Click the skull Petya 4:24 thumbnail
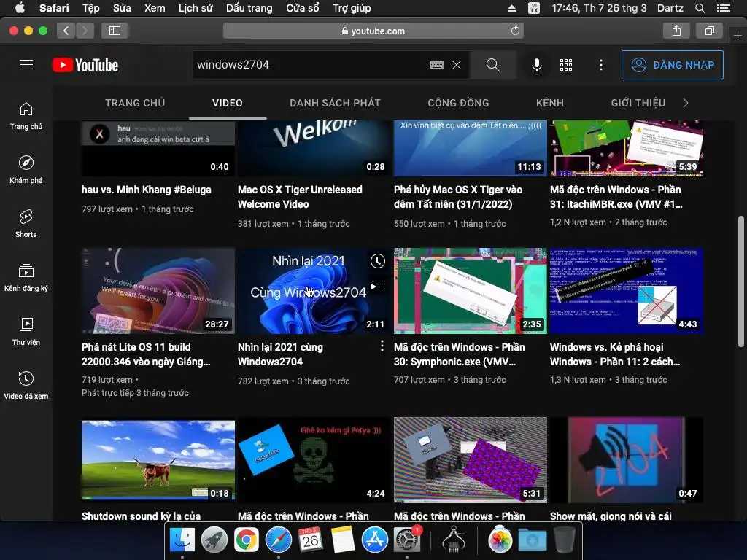The height and width of the screenshot is (560, 747). click(x=314, y=460)
